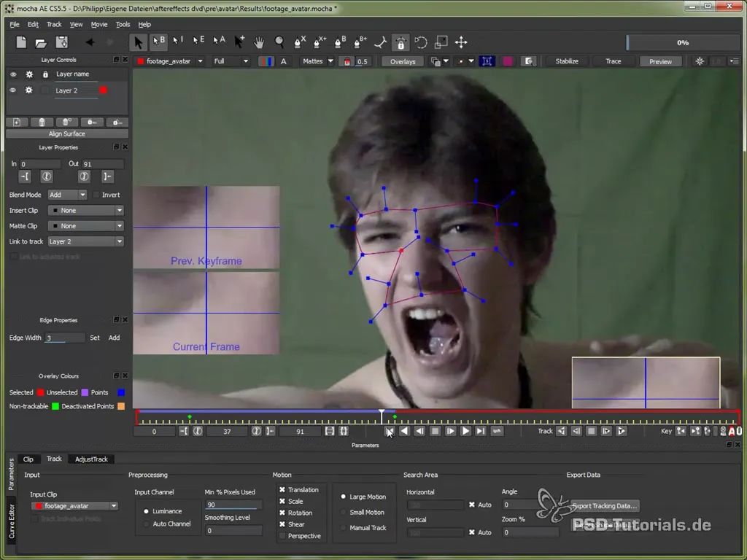This screenshot has height=560, width=747.
Task: Add a new layer in Layer Controls
Action: point(17,122)
